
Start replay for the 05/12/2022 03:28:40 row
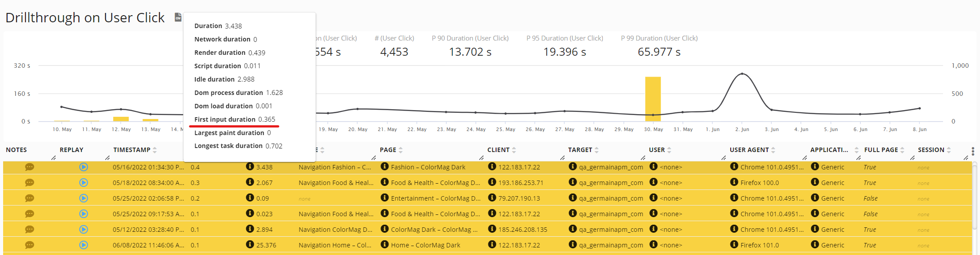point(83,230)
